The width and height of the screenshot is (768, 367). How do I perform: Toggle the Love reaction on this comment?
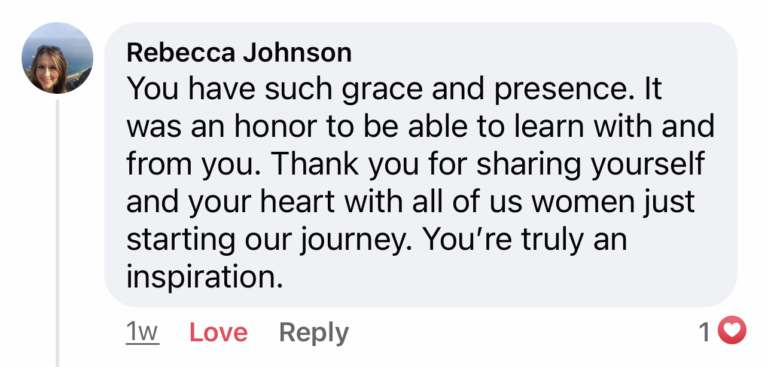tap(218, 333)
